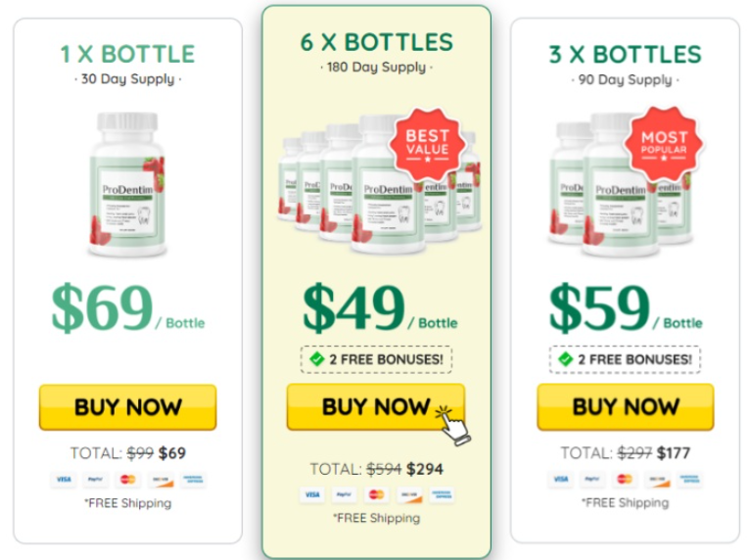Click the three ProDentim bottles image
The width and height of the screenshot is (749, 560).
pyautogui.click(x=620, y=185)
